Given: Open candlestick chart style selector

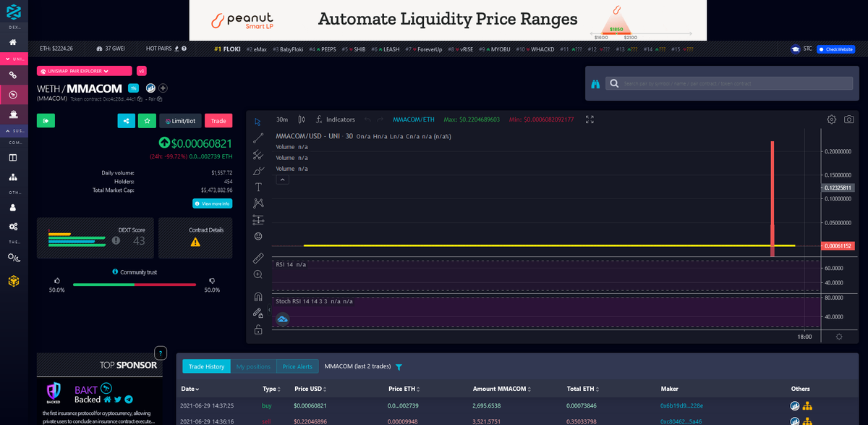Looking at the screenshot, I should 302,119.
